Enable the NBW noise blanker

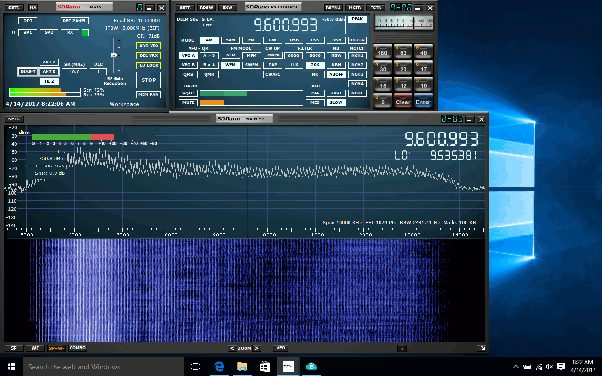336,55
